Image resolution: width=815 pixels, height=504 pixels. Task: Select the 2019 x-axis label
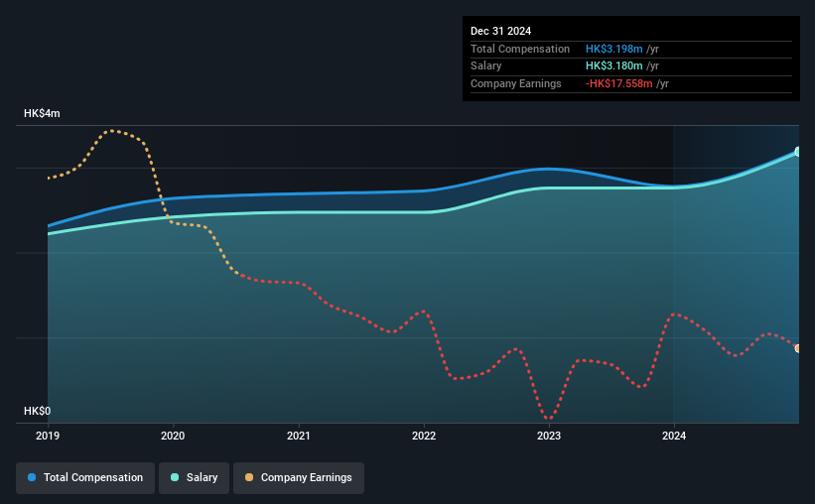(48, 436)
